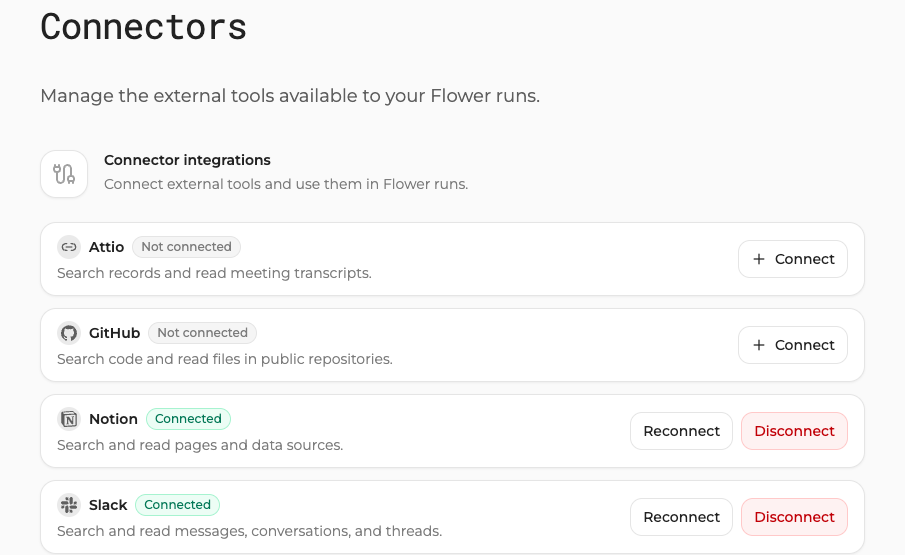905x555 pixels.
Task: Click the Attio link icon
Action: (x=69, y=247)
